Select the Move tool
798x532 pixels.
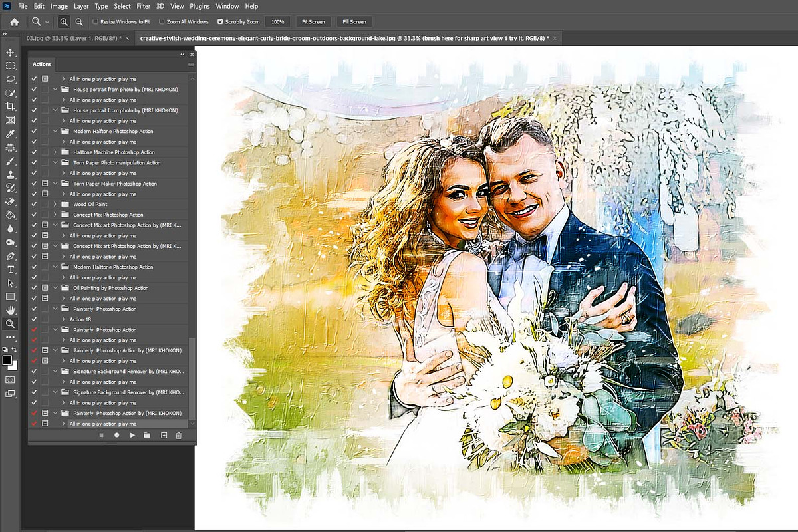click(x=10, y=52)
